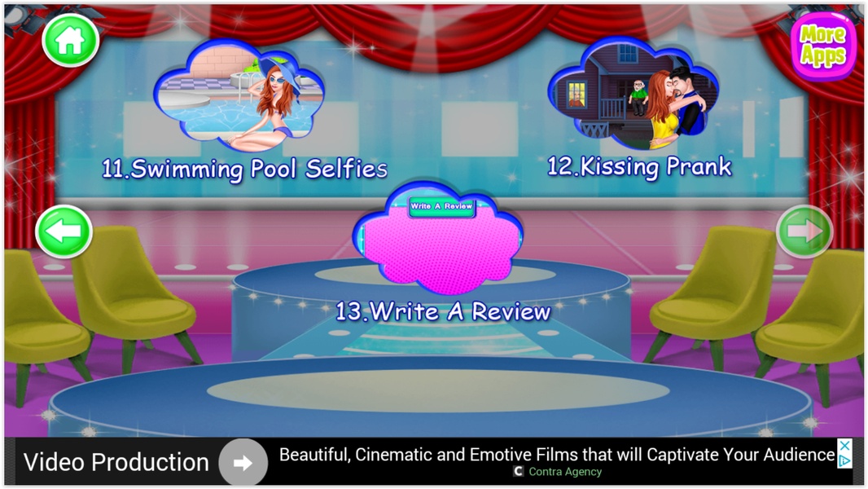
Task: Go to the home screen via house icon
Action: coord(70,41)
